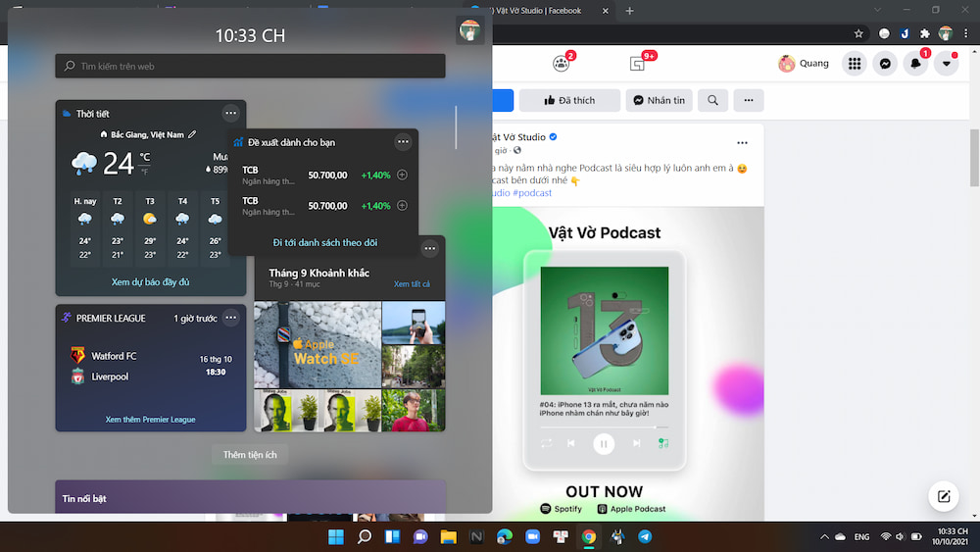Bookmark this page with star icon

[858, 32]
